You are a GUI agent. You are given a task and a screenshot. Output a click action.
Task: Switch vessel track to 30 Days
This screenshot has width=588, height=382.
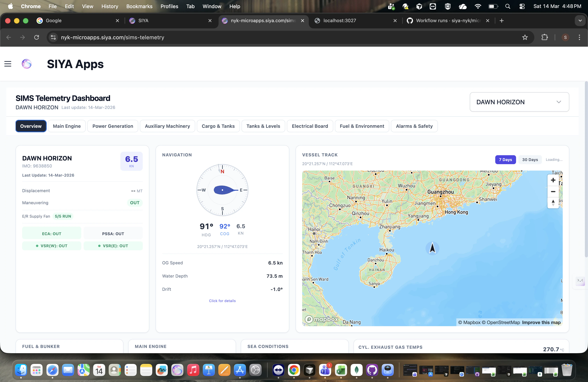click(530, 160)
